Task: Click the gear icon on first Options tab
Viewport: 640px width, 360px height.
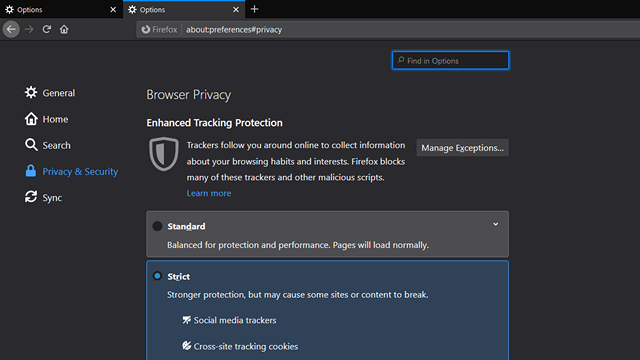Action: 9,9
